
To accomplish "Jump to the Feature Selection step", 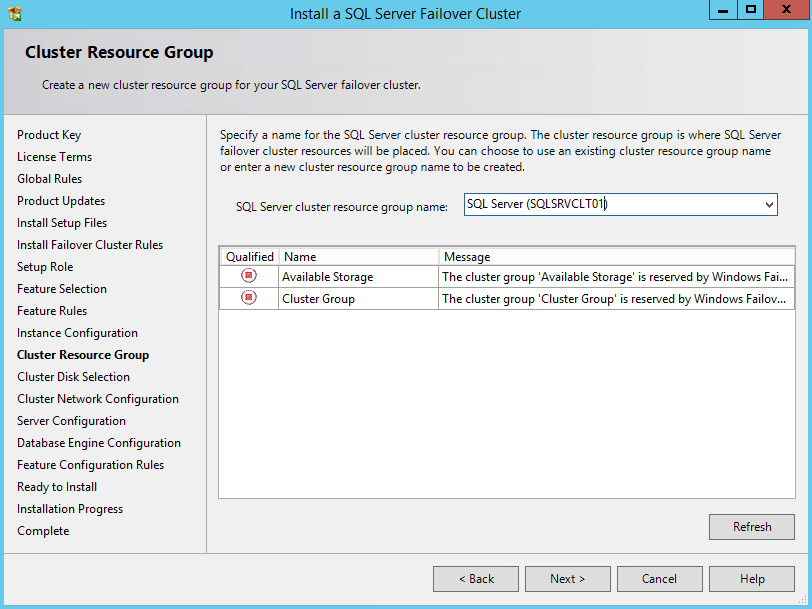I will click(62, 289).
